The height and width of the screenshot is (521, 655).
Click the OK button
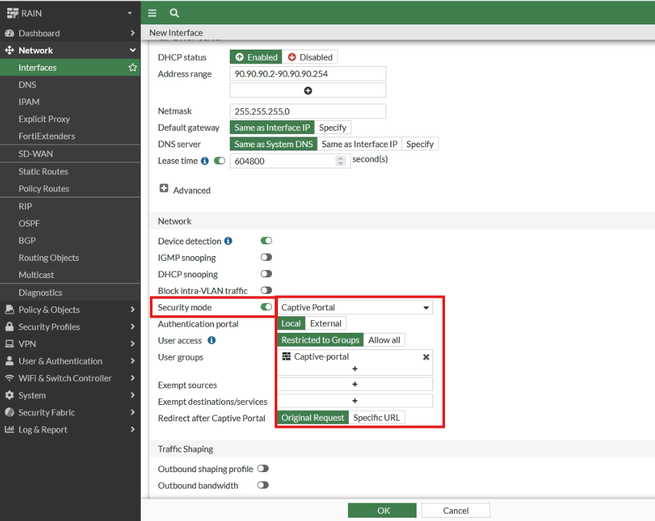(x=382, y=510)
